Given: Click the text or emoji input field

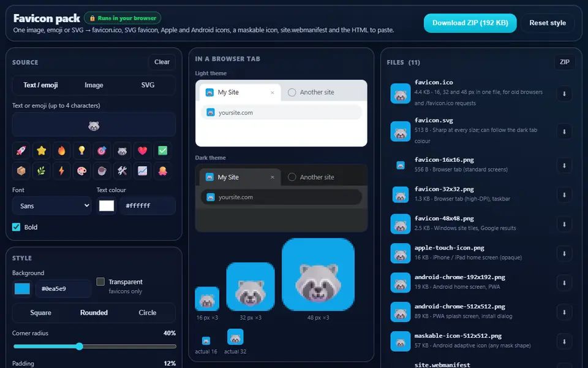Looking at the screenshot, I should pos(94,125).
